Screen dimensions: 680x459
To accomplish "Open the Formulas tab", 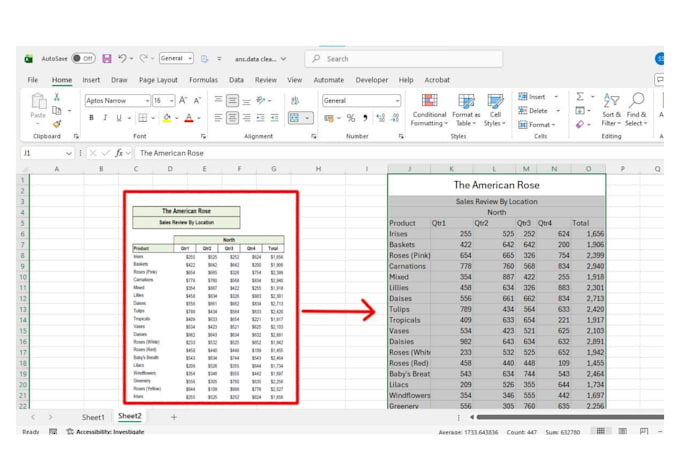I will [203, 80].
